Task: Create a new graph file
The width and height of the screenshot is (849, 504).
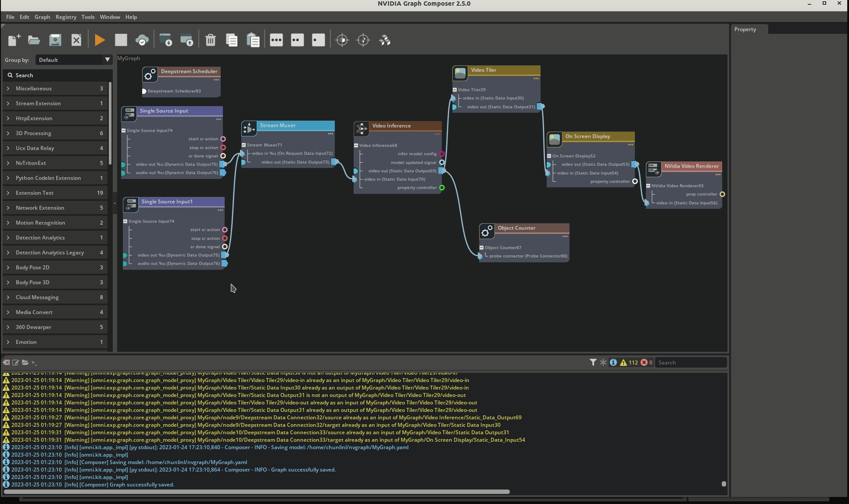Action: 14,40
